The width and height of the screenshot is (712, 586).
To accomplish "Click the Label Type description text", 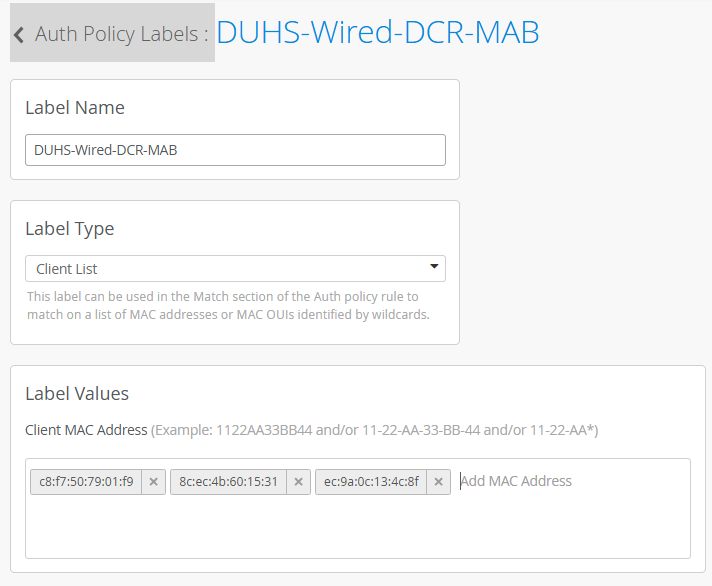I will pyautogui.click(x=228, y=305).
